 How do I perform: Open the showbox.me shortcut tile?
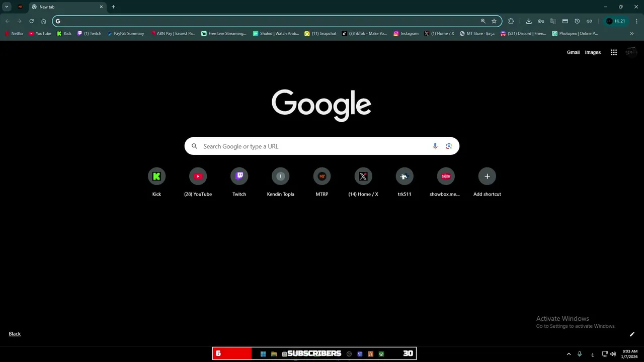click(x=446, y=183)
